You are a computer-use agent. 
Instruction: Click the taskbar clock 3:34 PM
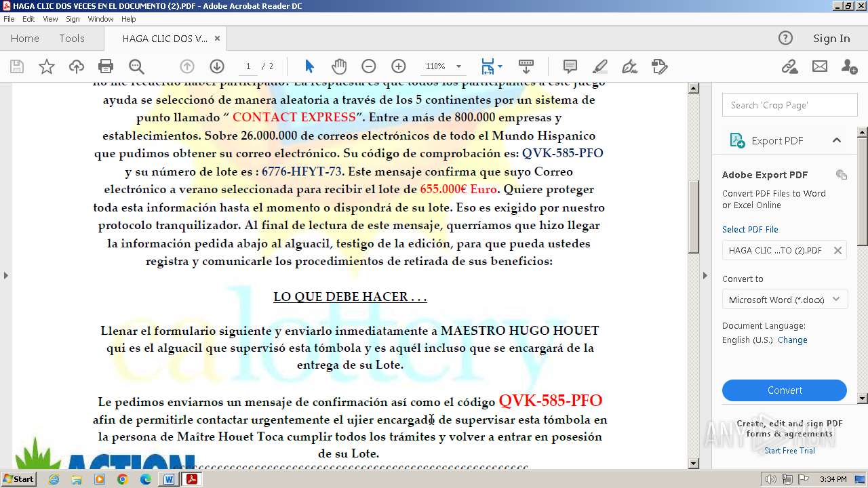pyautogui.click(x=833, y=479)
